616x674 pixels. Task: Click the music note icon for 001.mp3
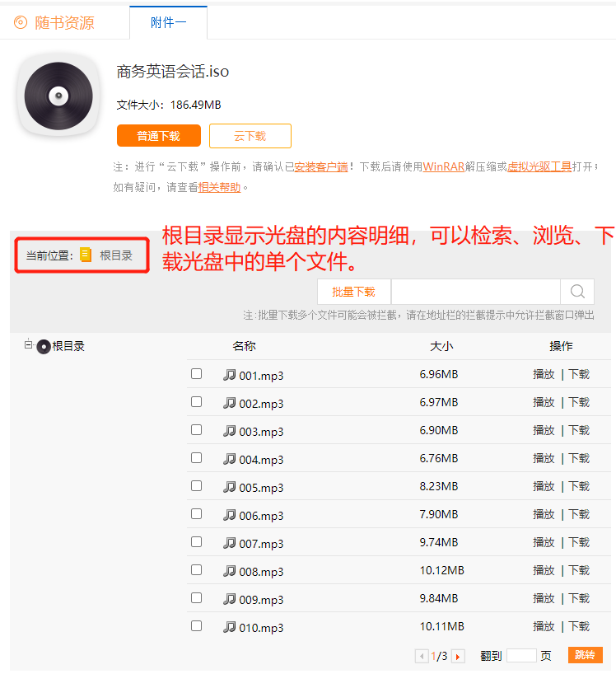point(230,375)
